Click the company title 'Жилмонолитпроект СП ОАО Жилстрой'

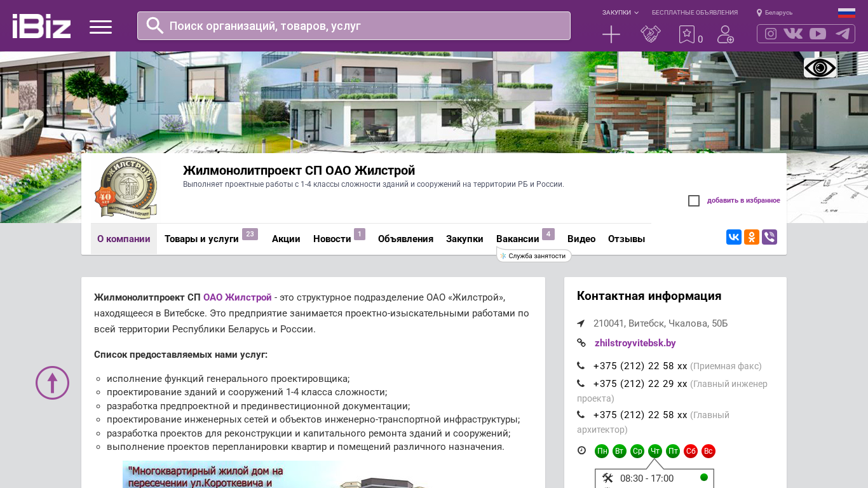(299, 170)
